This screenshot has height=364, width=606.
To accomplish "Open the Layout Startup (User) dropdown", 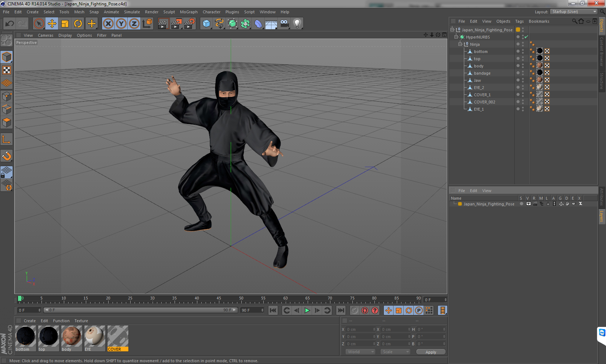I will (574, 12).
